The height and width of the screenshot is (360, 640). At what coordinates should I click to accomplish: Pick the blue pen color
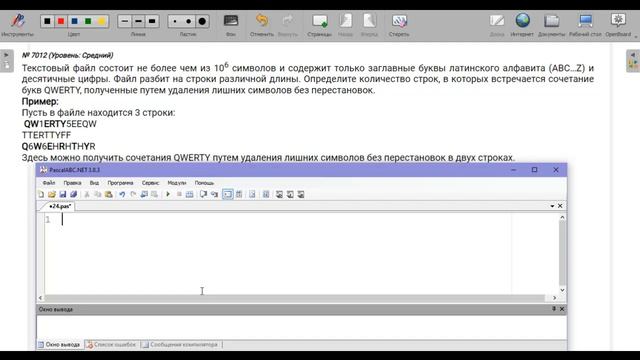tap(74, 21)
